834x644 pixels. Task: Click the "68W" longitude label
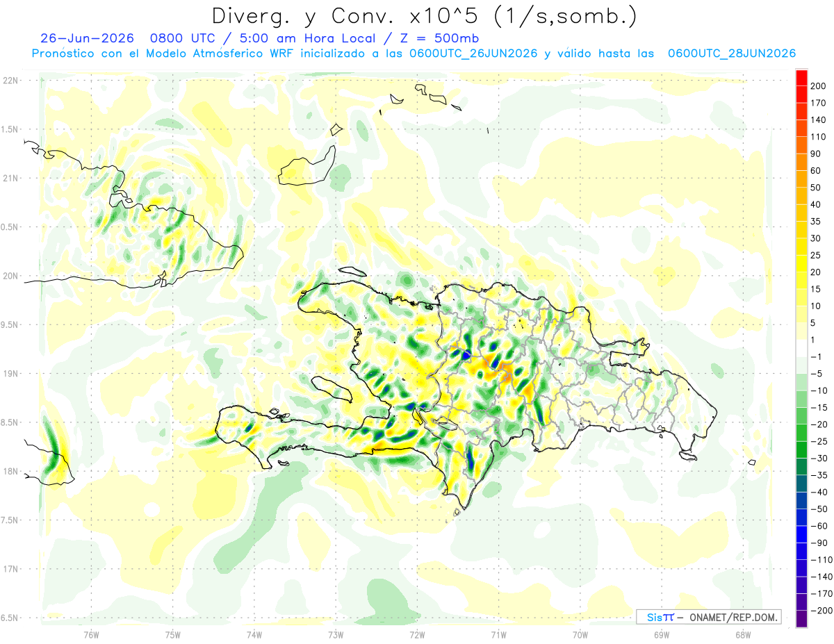pos(743,634)
